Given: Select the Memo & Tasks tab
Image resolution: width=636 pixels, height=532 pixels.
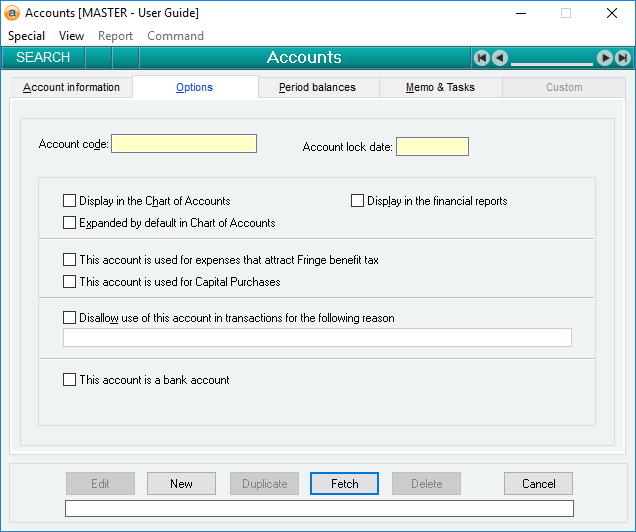Looking at the screenshot, I should [440, 88].
